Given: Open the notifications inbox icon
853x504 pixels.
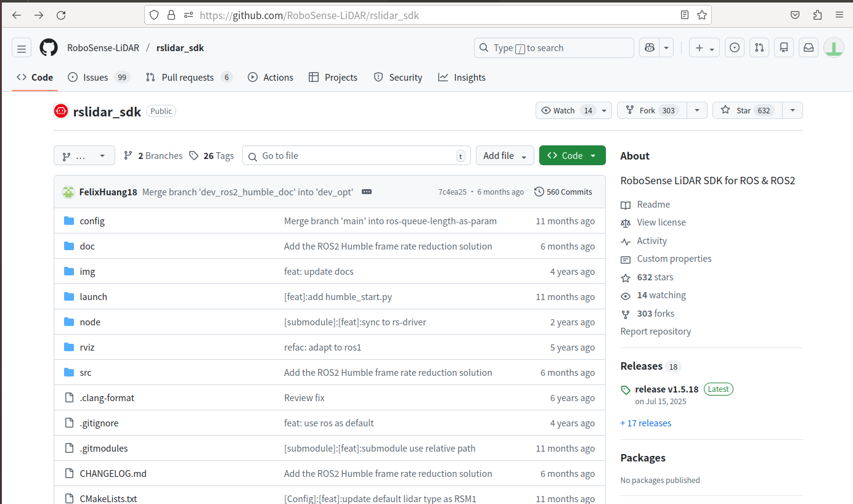Looking at the screenshot, I should coord(809,48).
